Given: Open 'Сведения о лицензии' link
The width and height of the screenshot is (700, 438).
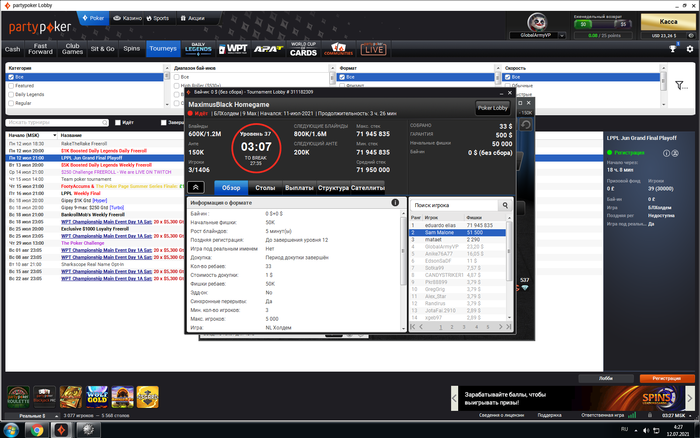Looking at the screenshot, I should pos(501,415).
